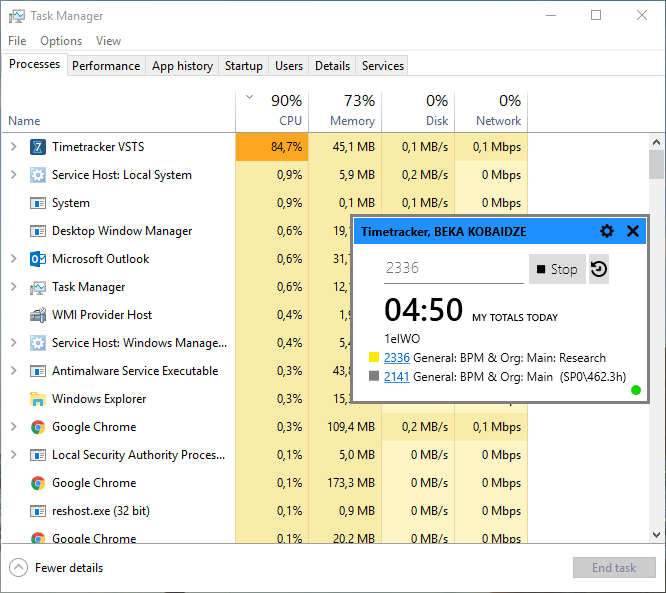The height and width of the screenshot is (593, 666).
Task: Click the Local Security Authority Process icon
Action: pyautogui.click(x=38, y=455)
